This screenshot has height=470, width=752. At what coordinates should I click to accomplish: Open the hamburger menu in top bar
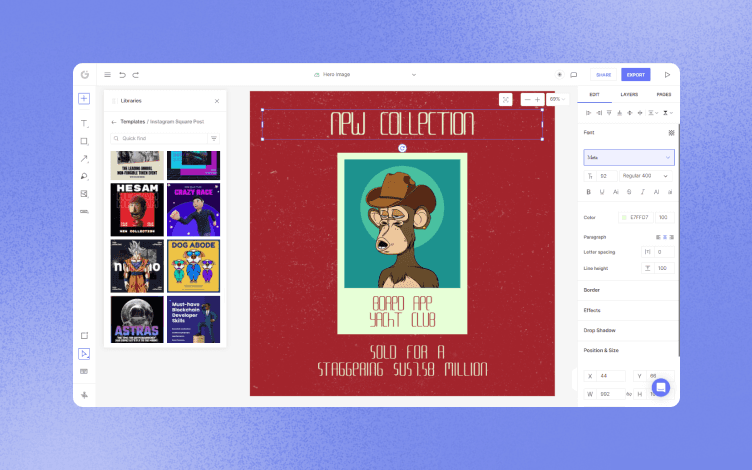pyautogui.click(x=107, y=75)
